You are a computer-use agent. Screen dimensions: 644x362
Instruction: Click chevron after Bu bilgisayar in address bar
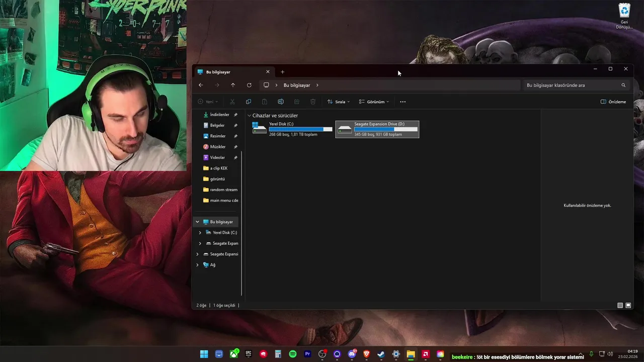(x=317, y=85)
